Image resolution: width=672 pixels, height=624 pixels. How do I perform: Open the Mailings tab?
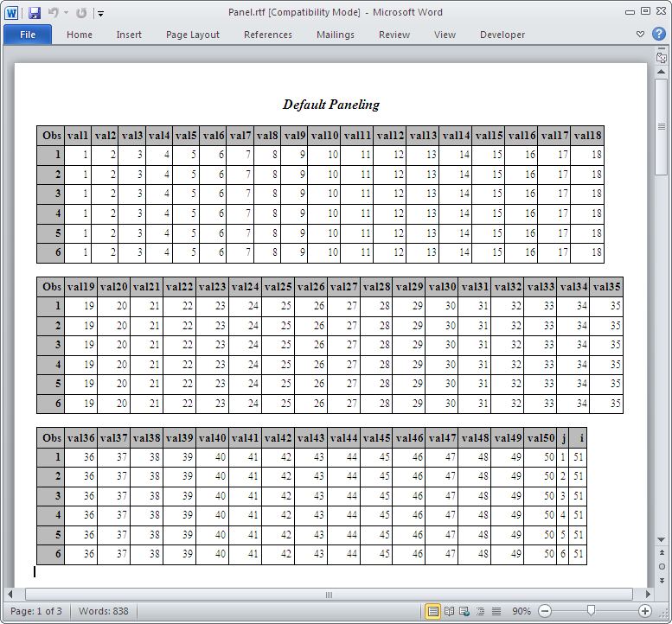point(336,35)
